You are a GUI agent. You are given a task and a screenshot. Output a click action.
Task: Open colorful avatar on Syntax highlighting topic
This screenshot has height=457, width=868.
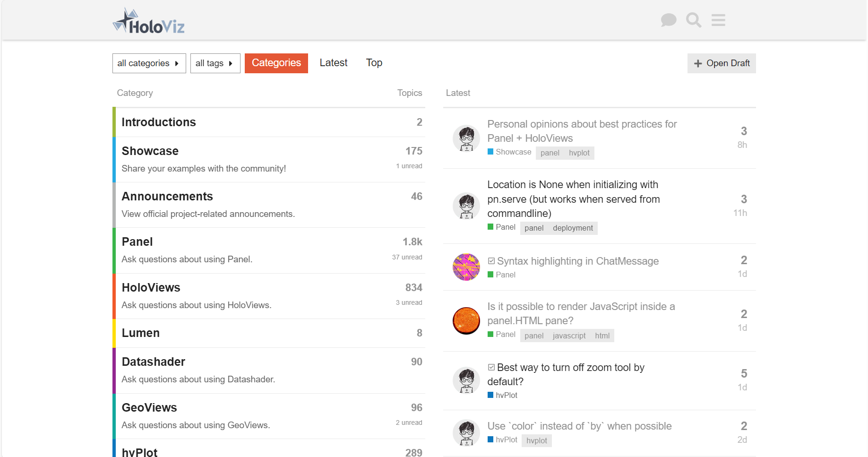click(466, 267)
